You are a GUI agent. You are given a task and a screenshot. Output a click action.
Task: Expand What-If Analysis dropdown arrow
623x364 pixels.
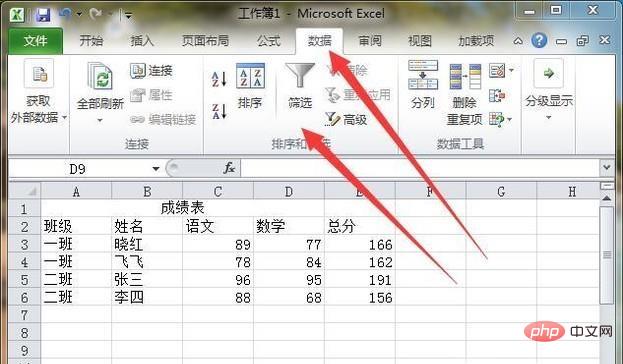coord(509,119)
